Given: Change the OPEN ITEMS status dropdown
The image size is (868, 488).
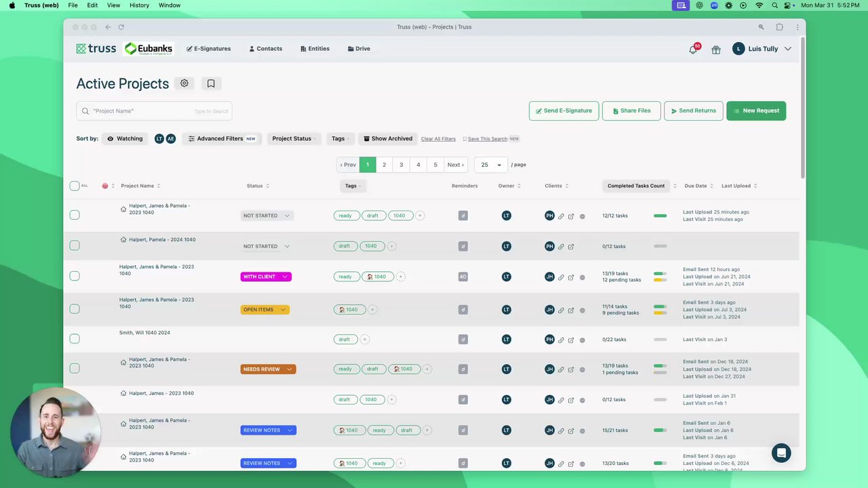Looking at the screenshot, I should [x=264, y=310].
